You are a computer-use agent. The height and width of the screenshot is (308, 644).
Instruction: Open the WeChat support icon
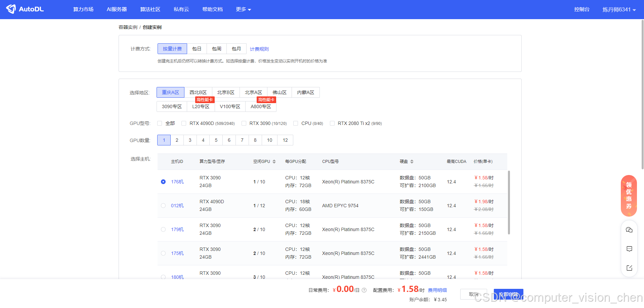click(x=629, y=230)
